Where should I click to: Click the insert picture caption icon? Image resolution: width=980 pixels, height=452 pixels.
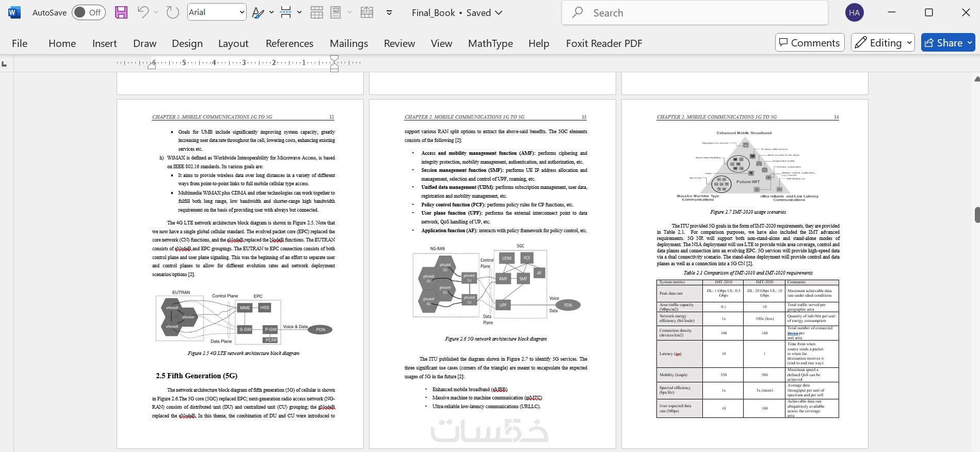(336, 12)
